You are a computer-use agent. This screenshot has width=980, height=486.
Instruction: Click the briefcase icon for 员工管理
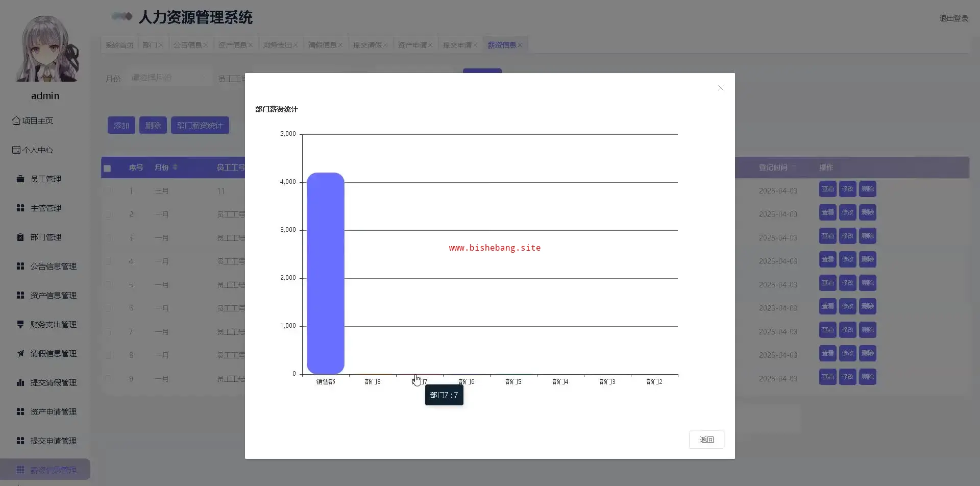coord(20,179)
